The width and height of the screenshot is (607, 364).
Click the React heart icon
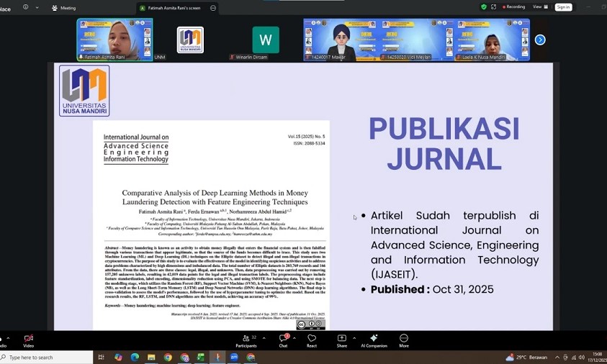coord(312,340)
